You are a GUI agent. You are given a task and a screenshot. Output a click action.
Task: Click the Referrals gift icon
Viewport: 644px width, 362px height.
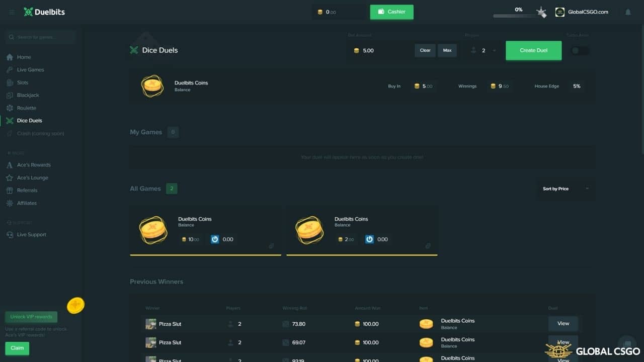click(x=10, y=191)
